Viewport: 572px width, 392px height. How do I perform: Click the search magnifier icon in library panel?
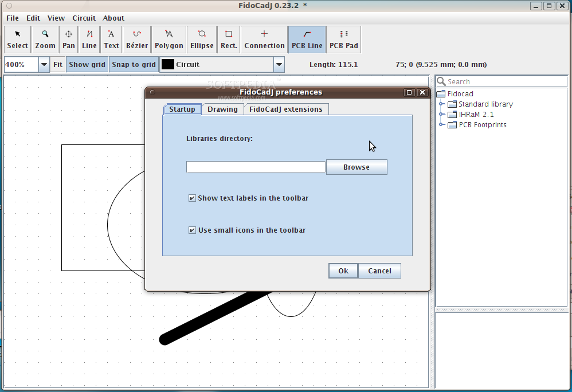(x=441, y=81)
